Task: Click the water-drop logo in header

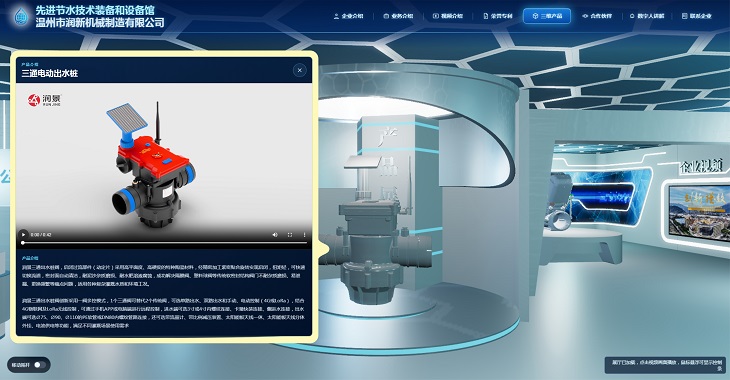Action: click(x=20, y=16)
